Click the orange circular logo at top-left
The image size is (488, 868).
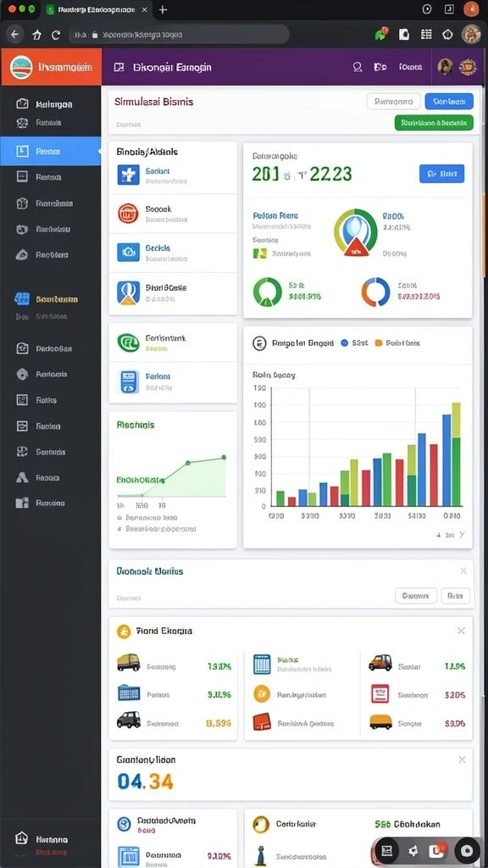click(x=21, y=68)
